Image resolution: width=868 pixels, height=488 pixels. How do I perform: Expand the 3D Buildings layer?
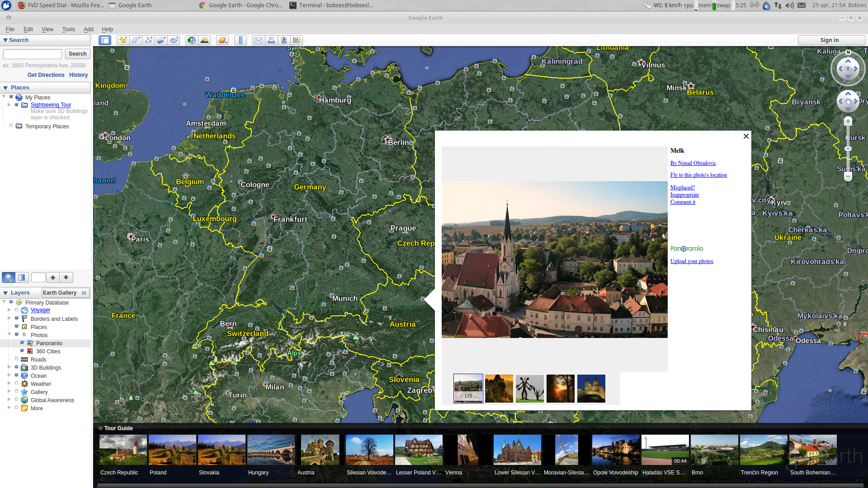[x=10, y=367]
